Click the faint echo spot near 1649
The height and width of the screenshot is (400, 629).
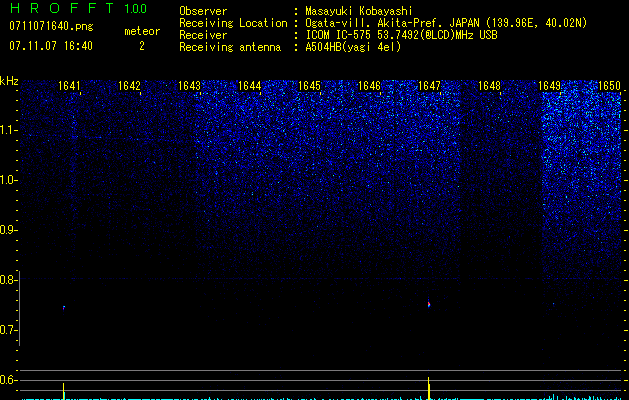(x=554, y=304)
